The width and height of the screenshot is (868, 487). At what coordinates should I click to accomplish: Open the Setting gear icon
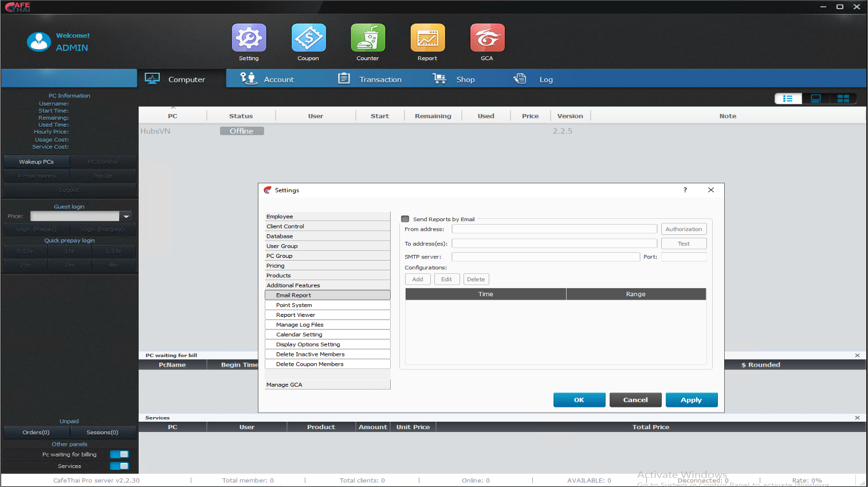pos(249,38)
